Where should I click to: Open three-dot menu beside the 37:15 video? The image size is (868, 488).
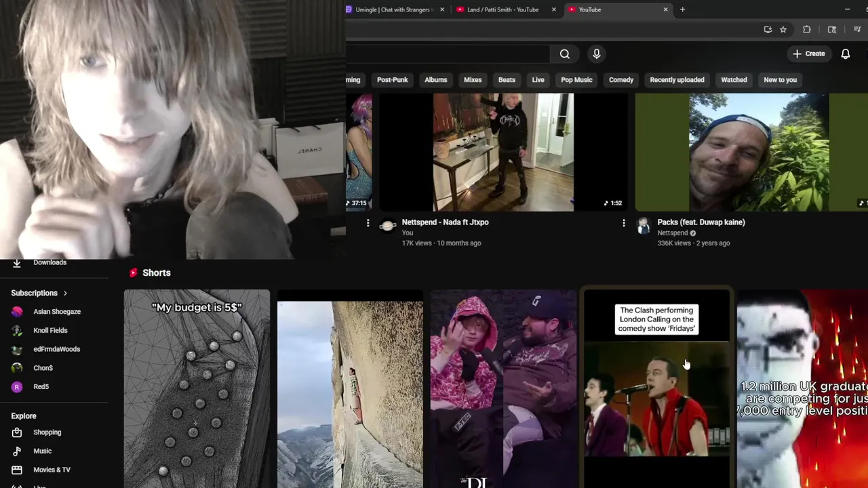[x=368, y=222]
